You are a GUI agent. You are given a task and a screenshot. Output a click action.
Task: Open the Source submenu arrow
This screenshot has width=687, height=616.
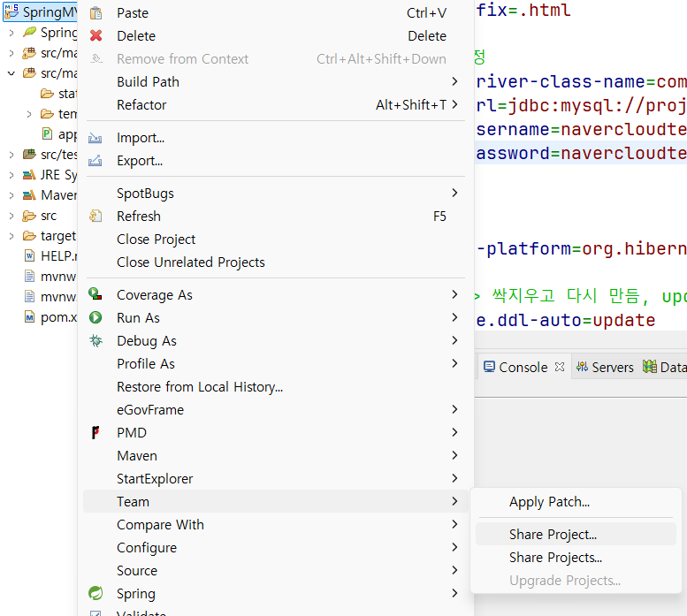pyautogui.click(x=454, y=570)
